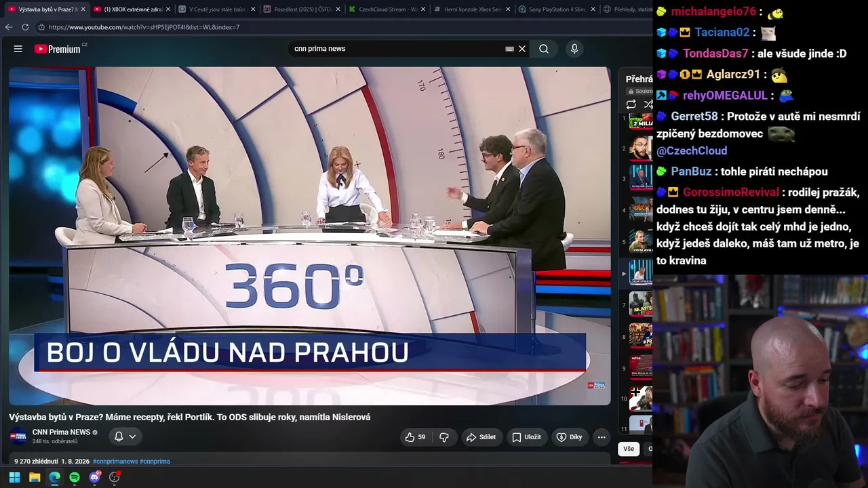Dislike the video with the thumbs-down button
The width and height of the screenshot is (868, 488).
pyautogui.click(x=444, y=437)
